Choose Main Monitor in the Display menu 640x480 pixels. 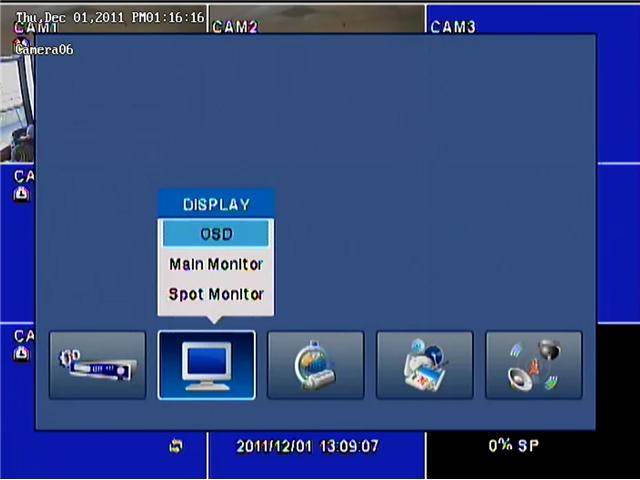tap(216, 264)
